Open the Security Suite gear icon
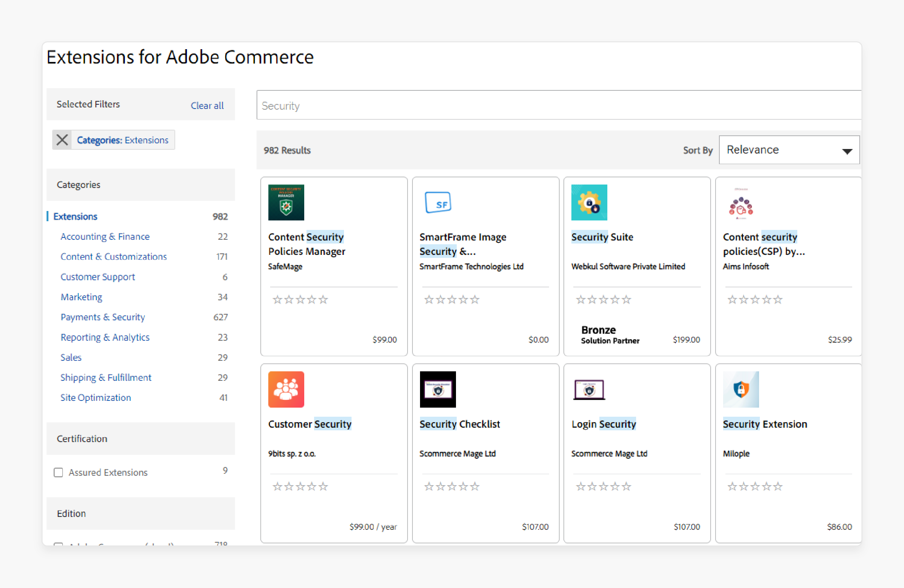Screen dimensions: 904x588 coord(589,202)
